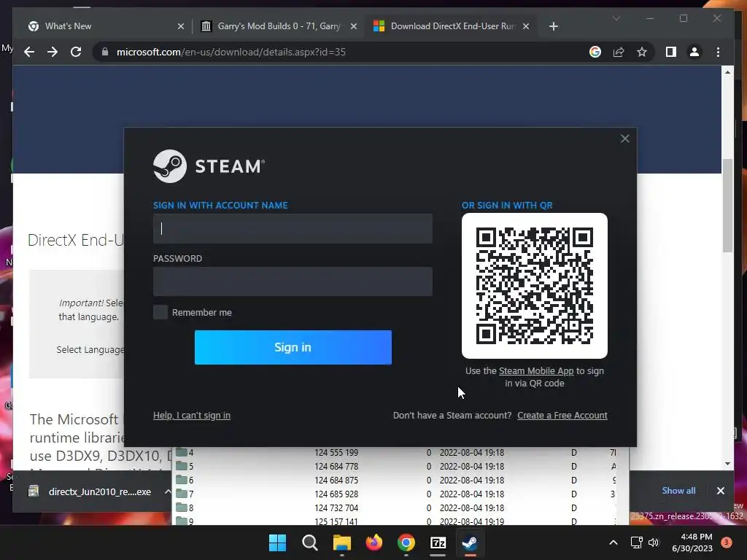Click Create a Free Account link
This screenshot has height=560, width=747.
(x=562, y=415)
